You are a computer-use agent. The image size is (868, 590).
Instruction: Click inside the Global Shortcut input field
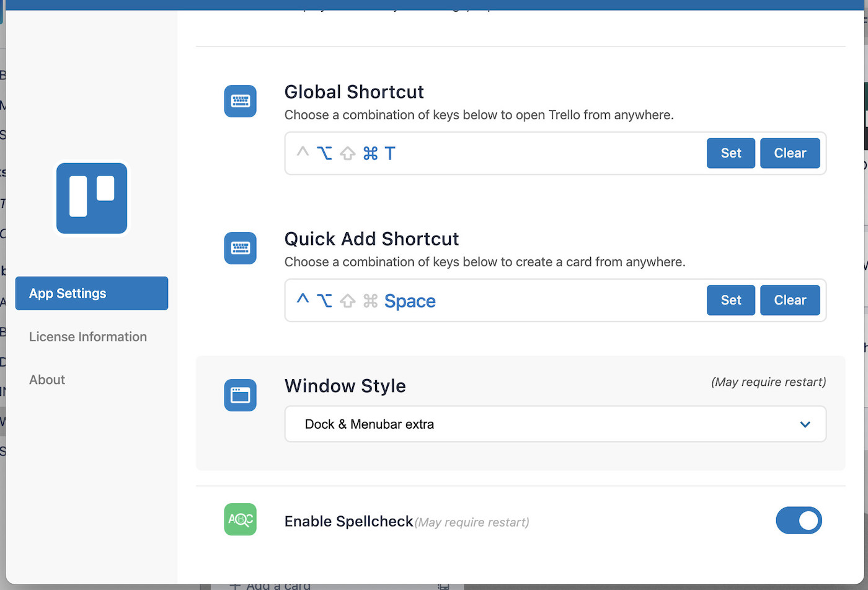546,153
